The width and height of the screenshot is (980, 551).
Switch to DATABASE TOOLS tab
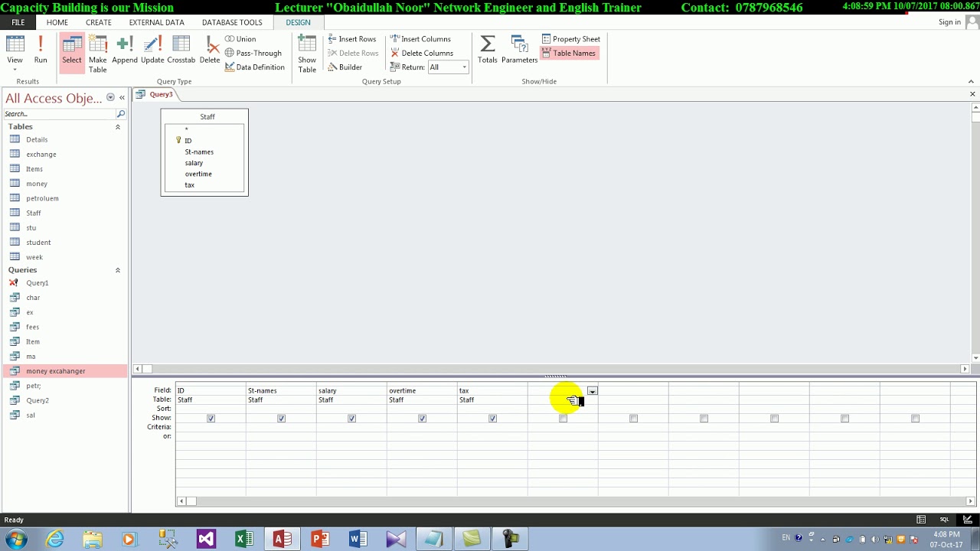coord(232,22)
